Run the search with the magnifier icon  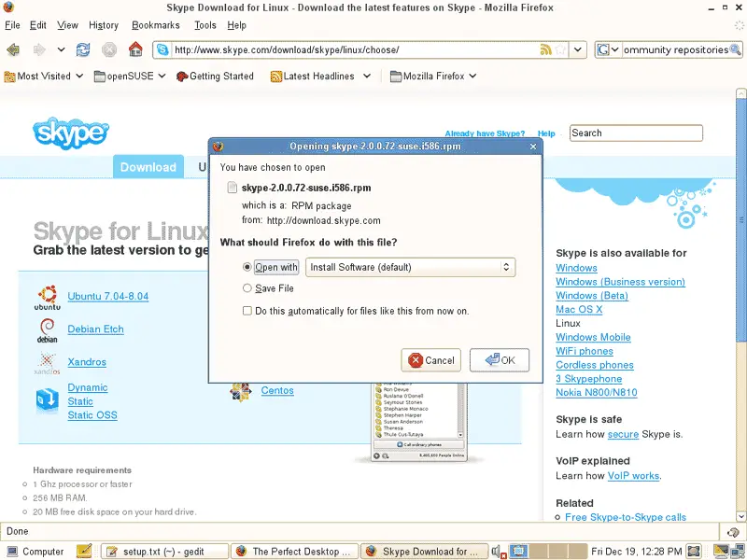[x=735, y=49]
